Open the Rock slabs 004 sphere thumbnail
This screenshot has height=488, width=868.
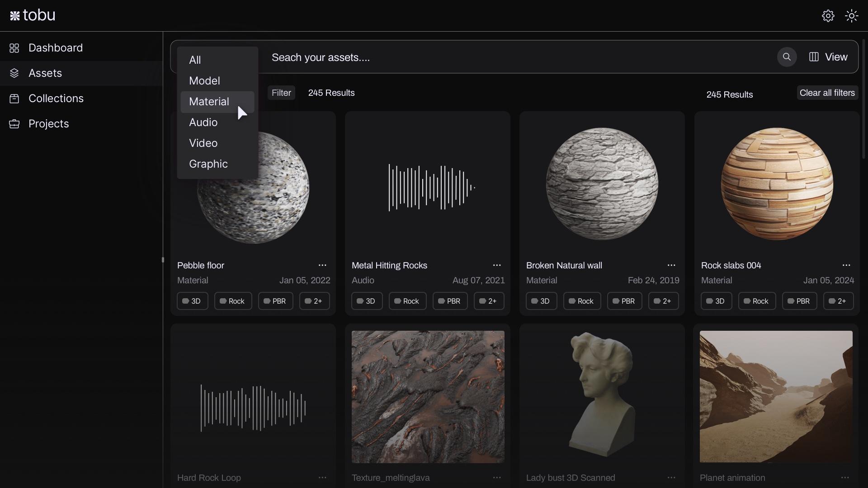[x=777, y=184]
